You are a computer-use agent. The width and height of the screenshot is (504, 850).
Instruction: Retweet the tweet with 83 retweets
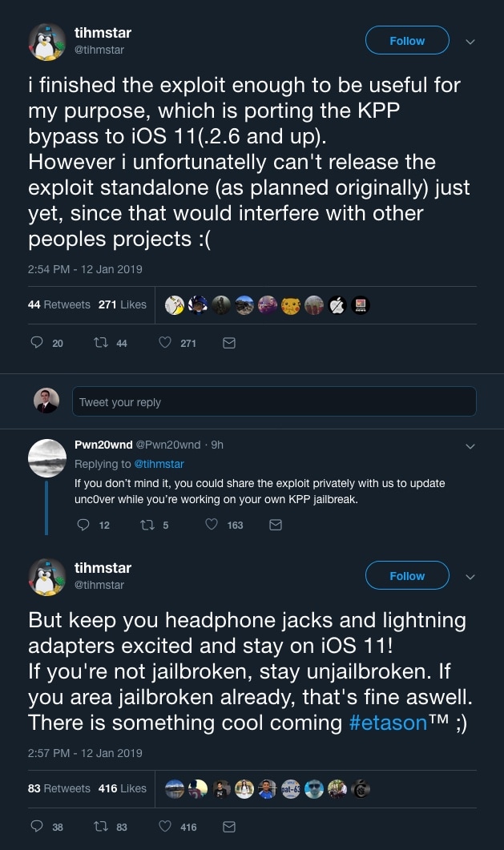click(101, 827)
